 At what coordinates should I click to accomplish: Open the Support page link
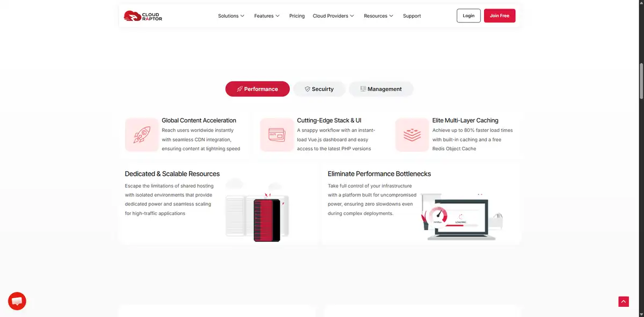click(412, 16)
